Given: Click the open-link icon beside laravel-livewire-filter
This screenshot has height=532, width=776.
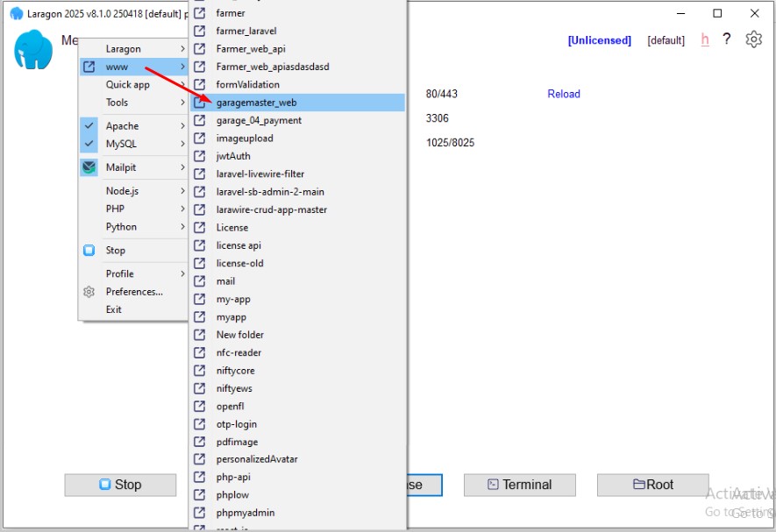Looking at the screenshot, I should (x=199, y=174).
